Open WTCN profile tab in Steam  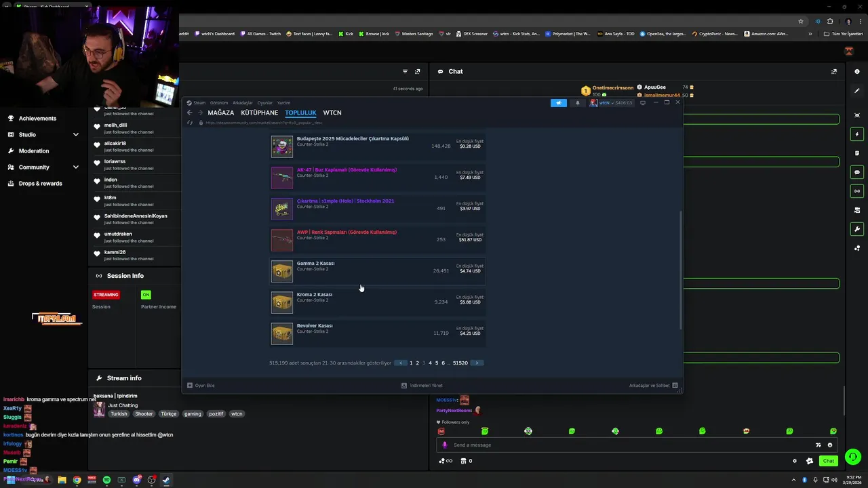point(332,113)
